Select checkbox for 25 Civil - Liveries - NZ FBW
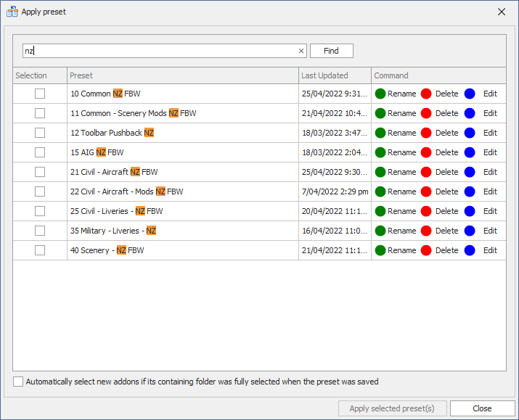The image size is (519, 420). (x=40, y=211)
